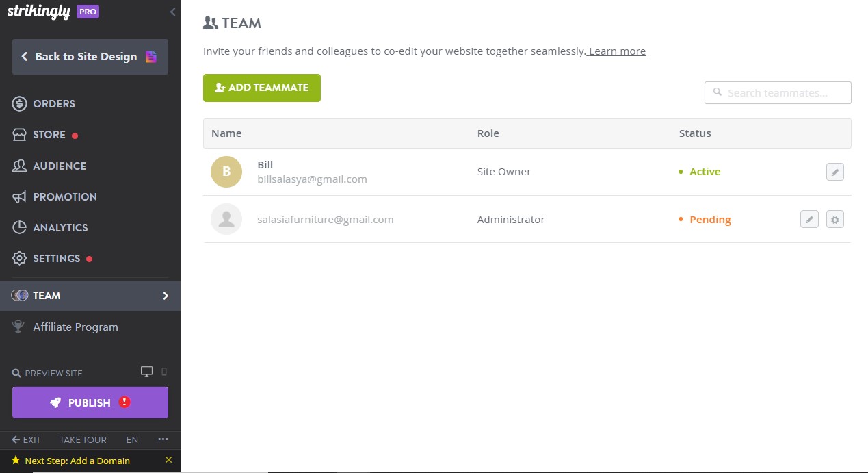
Task: Click Take Tour in bottom bar
Action: tap(83, 439)
